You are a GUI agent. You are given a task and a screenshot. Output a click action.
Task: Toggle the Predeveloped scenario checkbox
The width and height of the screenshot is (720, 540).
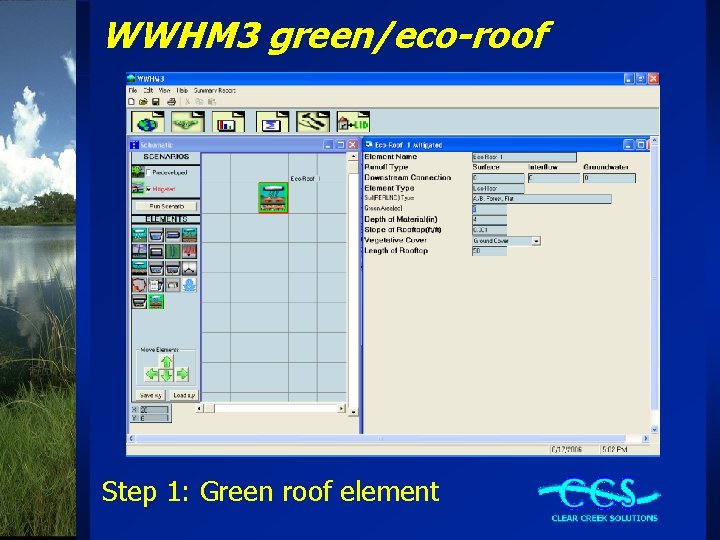pyautogui.click(x=148, y=173)
